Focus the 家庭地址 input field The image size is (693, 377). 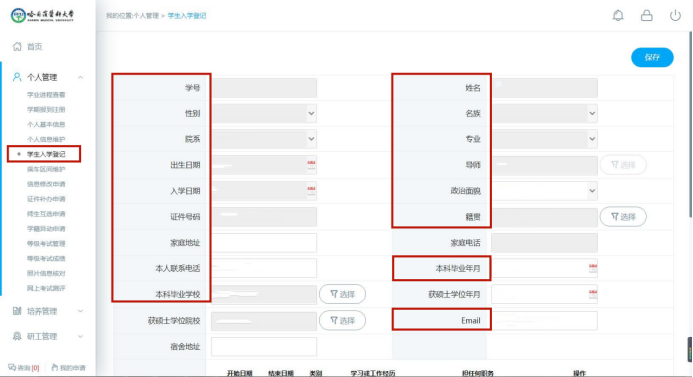(x=264, y=243)
